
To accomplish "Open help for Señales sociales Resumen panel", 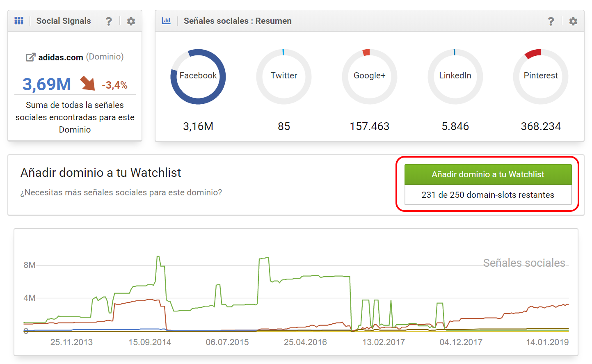I will click(551, 21).
